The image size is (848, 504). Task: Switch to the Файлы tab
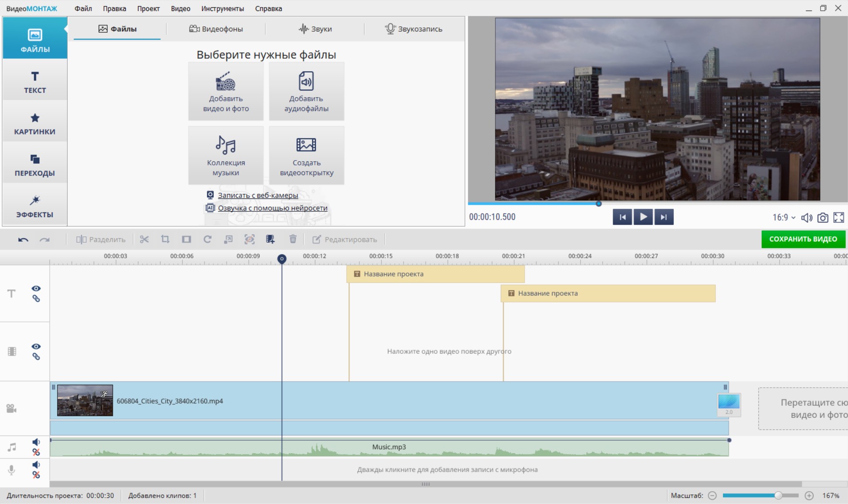point(117,29)
